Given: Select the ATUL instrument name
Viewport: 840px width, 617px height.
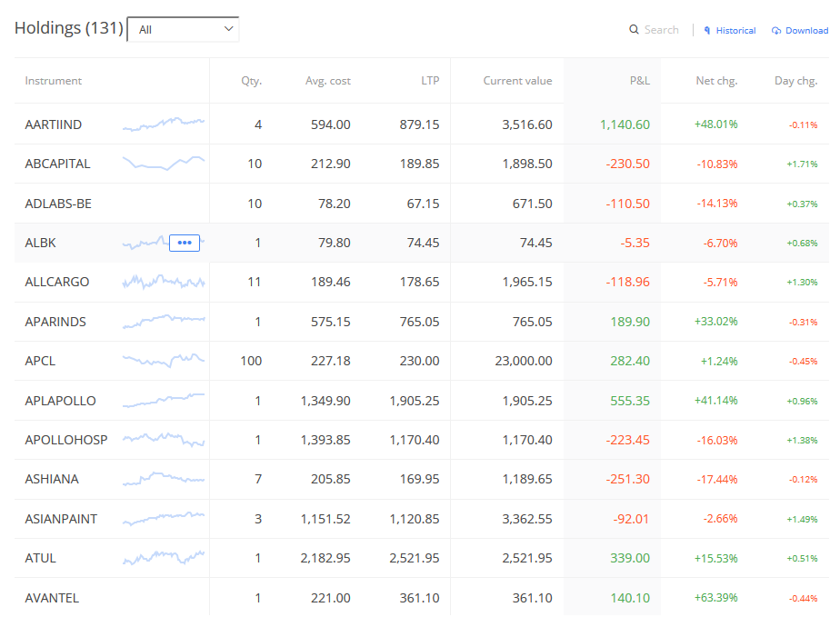Looking at the screenshot, I should point(40,559).
